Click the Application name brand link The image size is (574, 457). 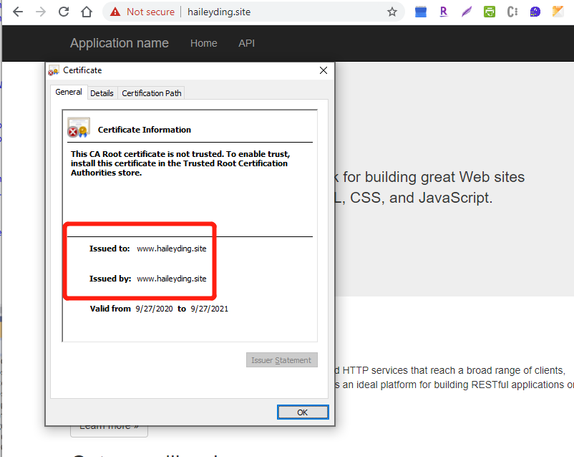click(119, 43)
